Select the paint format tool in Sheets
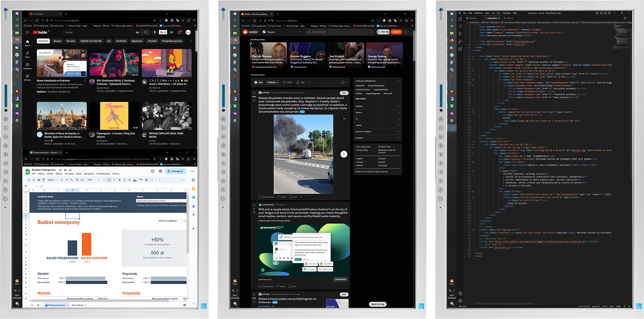Image resolution: width=644 pixels, height=319 pixels. [x=43, y=180]
